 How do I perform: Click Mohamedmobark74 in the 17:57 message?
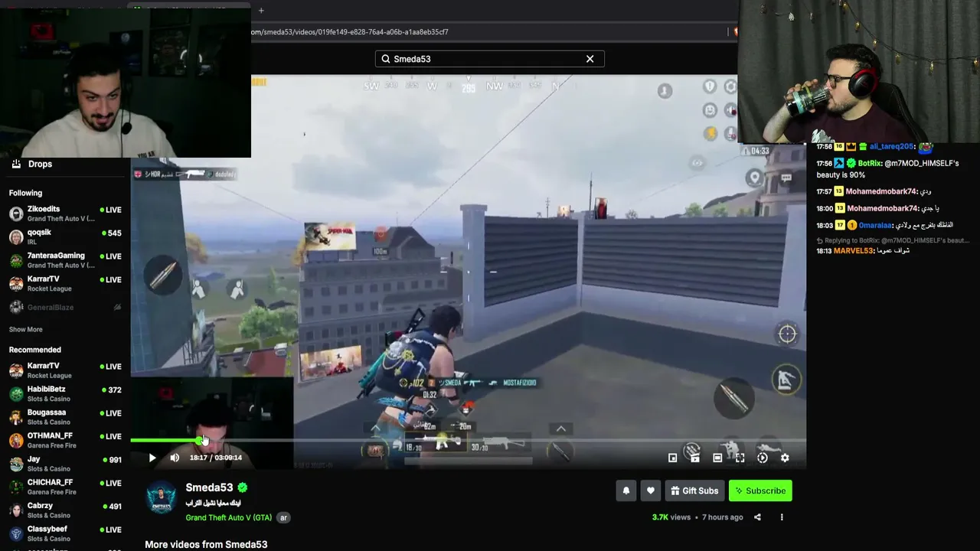882,191
